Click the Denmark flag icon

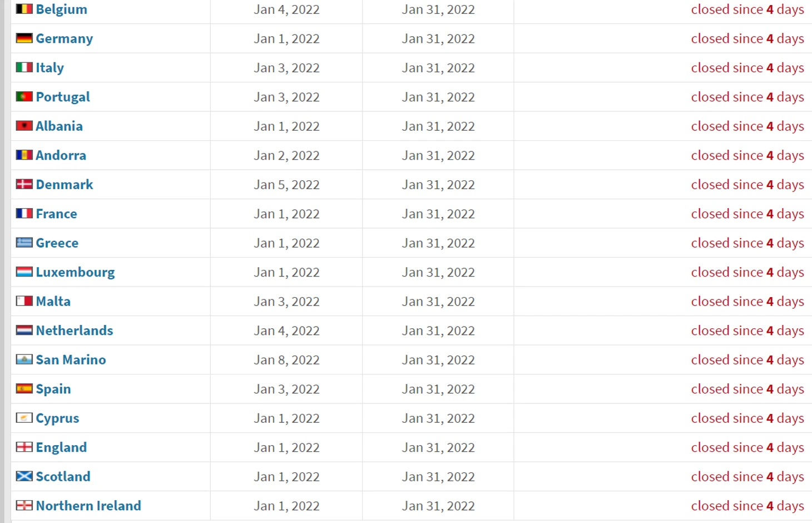click(x=24, y=184)
